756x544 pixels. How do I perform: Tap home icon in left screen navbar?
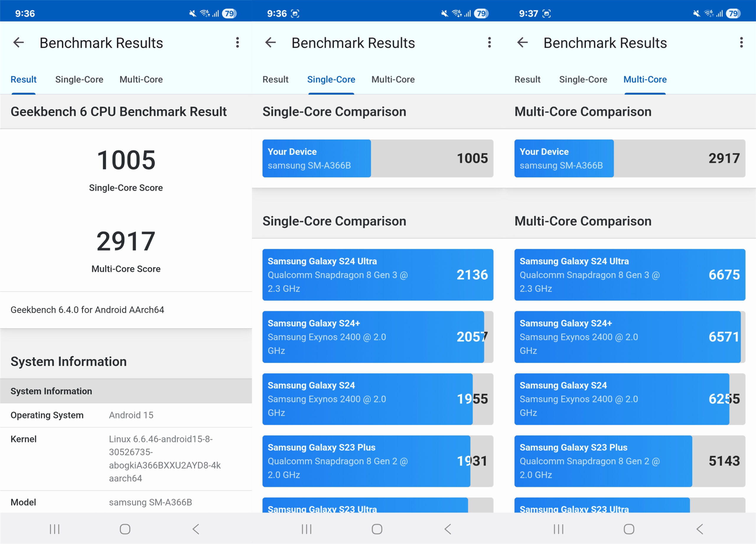pos(125,529)
